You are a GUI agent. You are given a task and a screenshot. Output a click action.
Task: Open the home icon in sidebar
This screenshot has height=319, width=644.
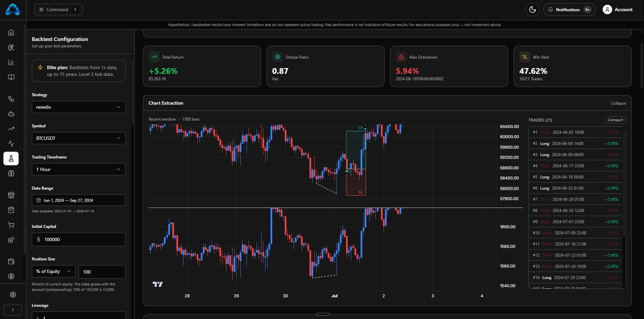coord(11,33)
